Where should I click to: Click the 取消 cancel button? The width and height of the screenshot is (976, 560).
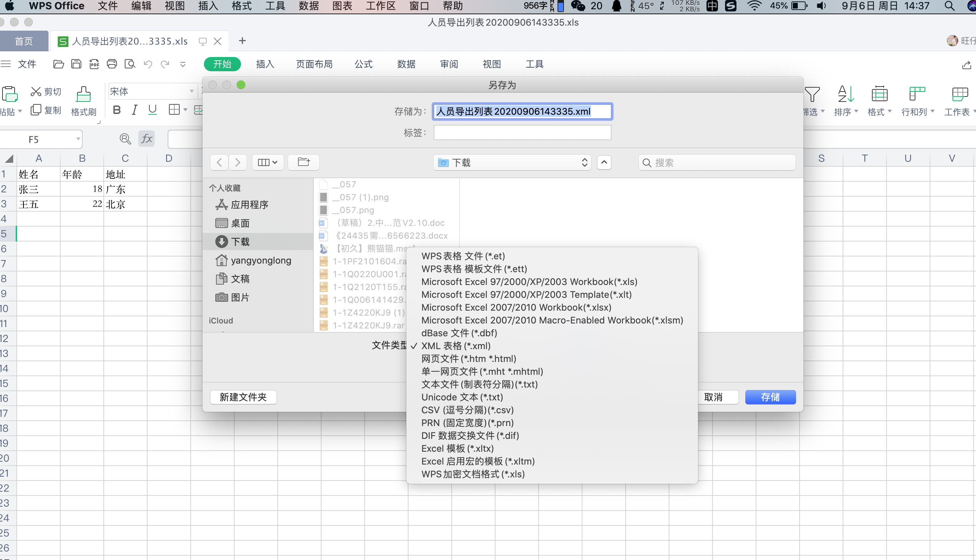pyautogui.click(x=714, y=397)
